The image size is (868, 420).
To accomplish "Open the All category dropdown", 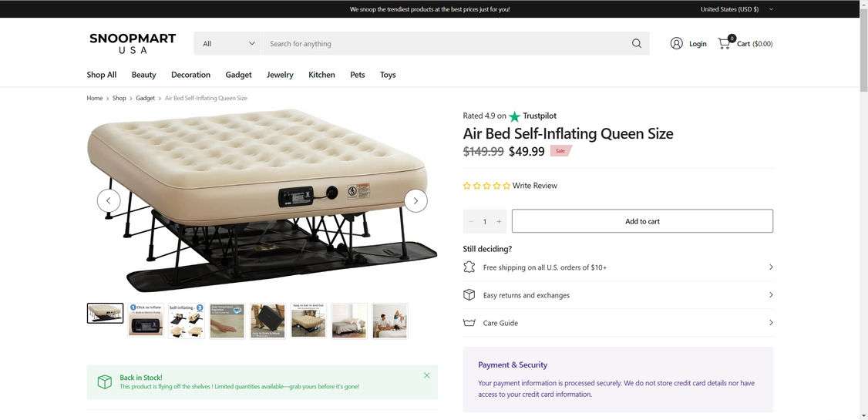I will click(228, 44).
